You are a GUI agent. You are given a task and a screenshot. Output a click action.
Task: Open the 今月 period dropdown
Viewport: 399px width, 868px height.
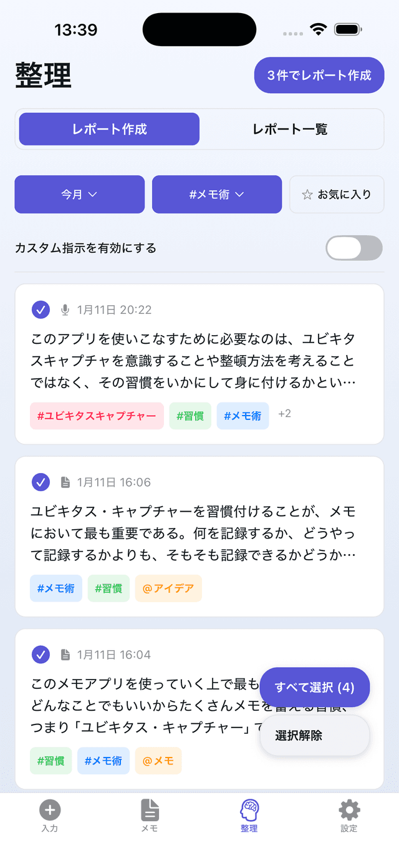point(79,194)
